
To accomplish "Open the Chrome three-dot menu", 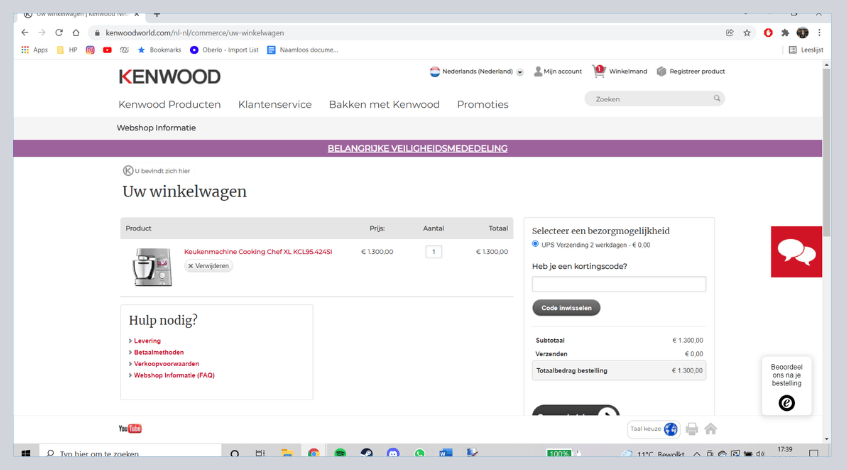I will point(819,33).
